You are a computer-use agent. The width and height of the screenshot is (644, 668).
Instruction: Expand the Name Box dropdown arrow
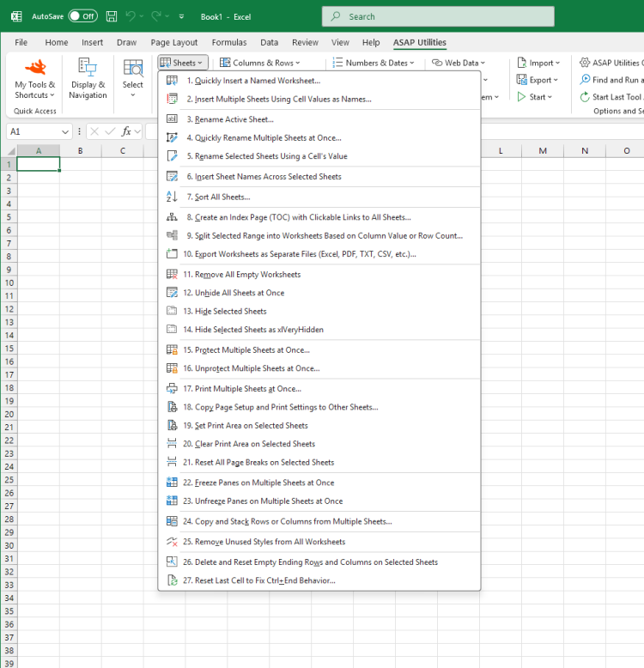(65, 131)
